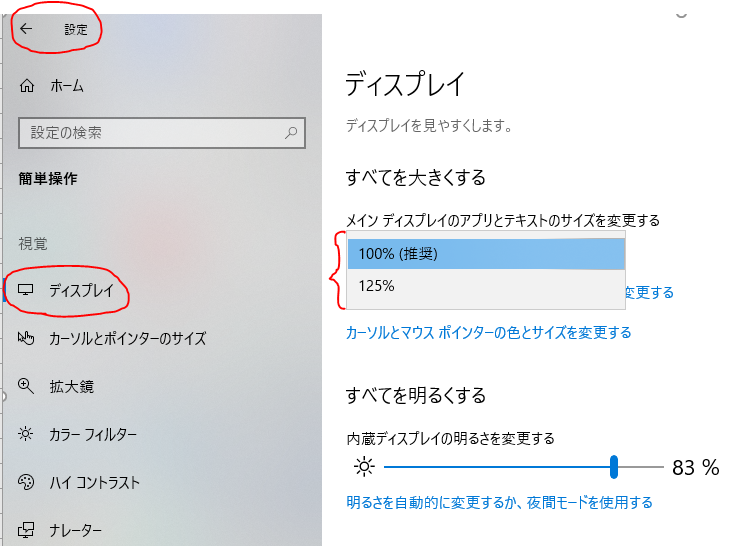Screen dimensions: 745x546
Task: Click the back arrow icon
Action: (x=26, y=29)
